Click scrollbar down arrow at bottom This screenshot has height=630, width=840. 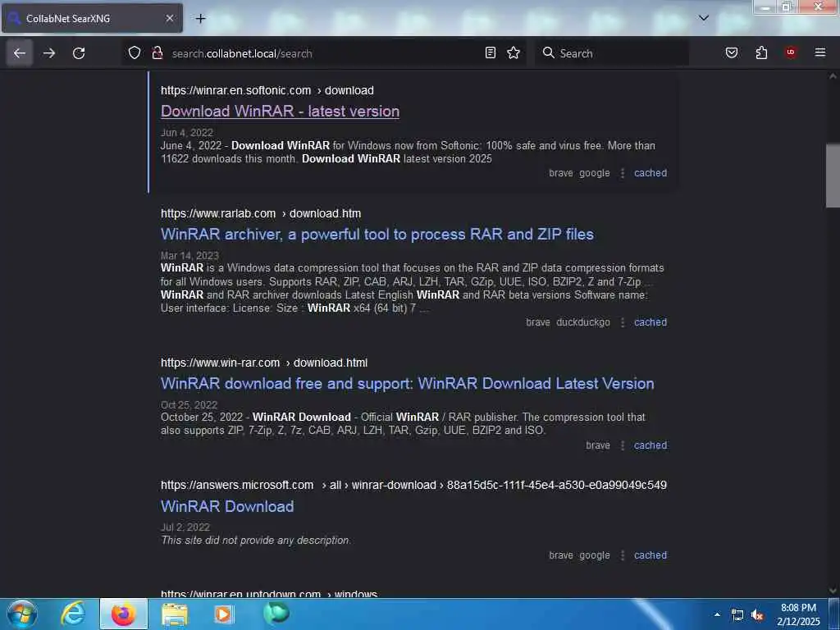pos(833,591)
